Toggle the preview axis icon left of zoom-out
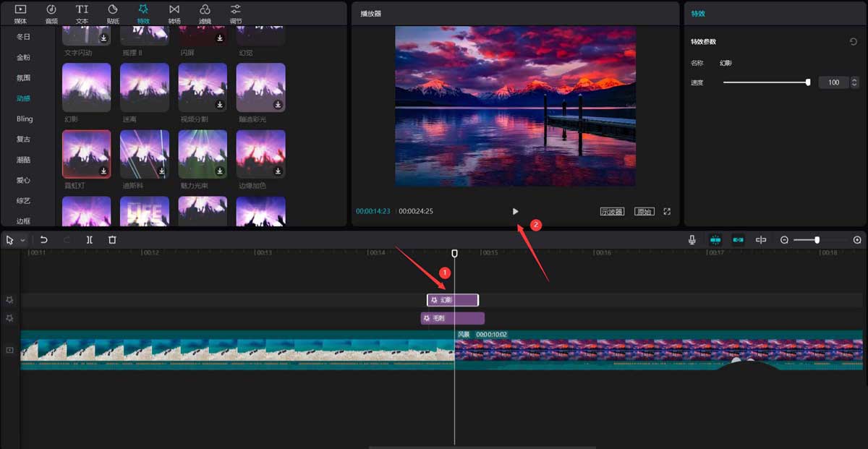This screenshot has width=868, height=449. tap(761, 240)
